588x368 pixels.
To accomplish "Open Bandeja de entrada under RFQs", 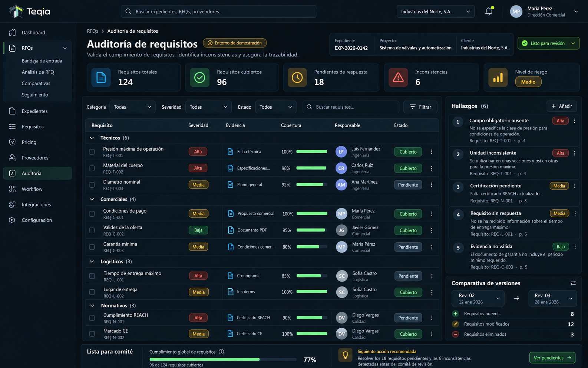I will (42, 61).
